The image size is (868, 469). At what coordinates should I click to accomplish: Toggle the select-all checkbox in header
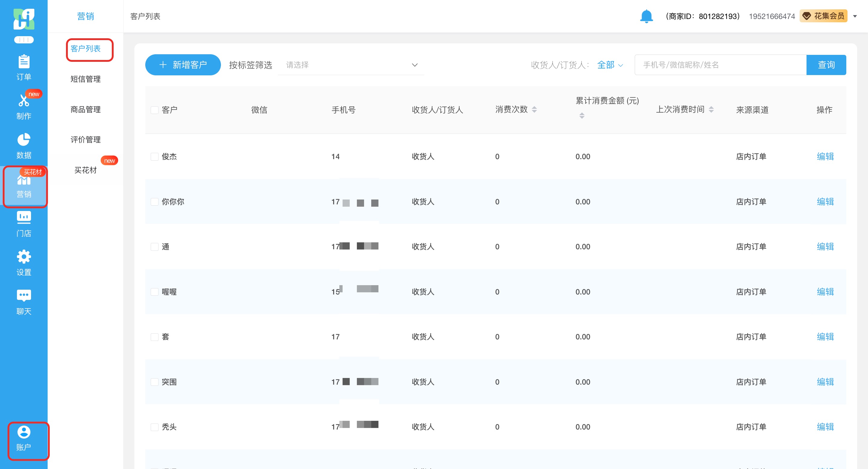[154, 110]
